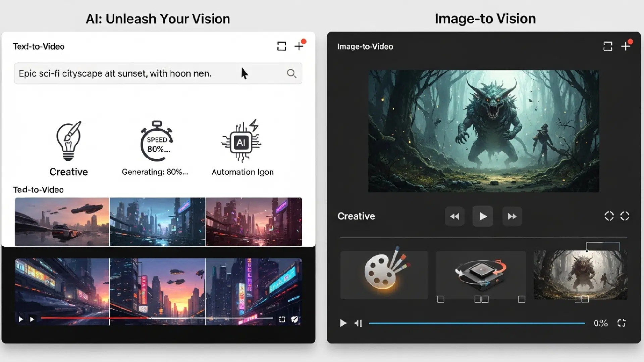Toggle the left checkbox under the rotation thumbnail

pyautogui.click(x=478, y=299)
